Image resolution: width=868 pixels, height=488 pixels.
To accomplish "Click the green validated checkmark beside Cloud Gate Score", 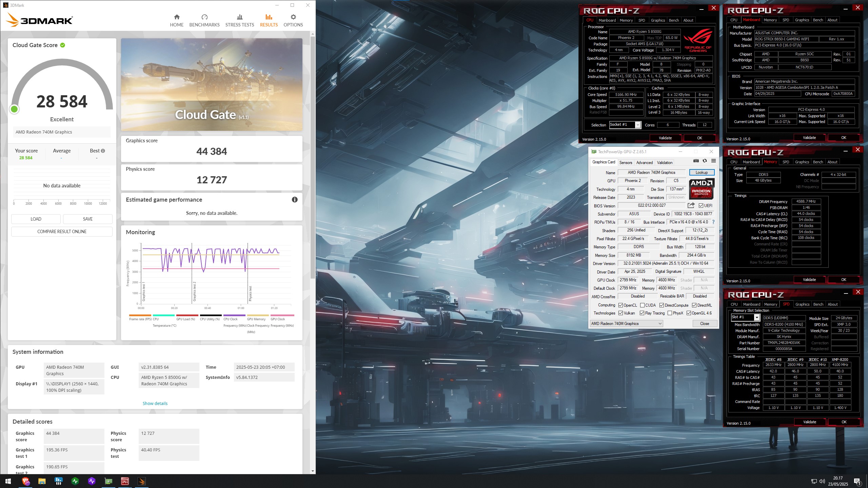I will [63, 45].
